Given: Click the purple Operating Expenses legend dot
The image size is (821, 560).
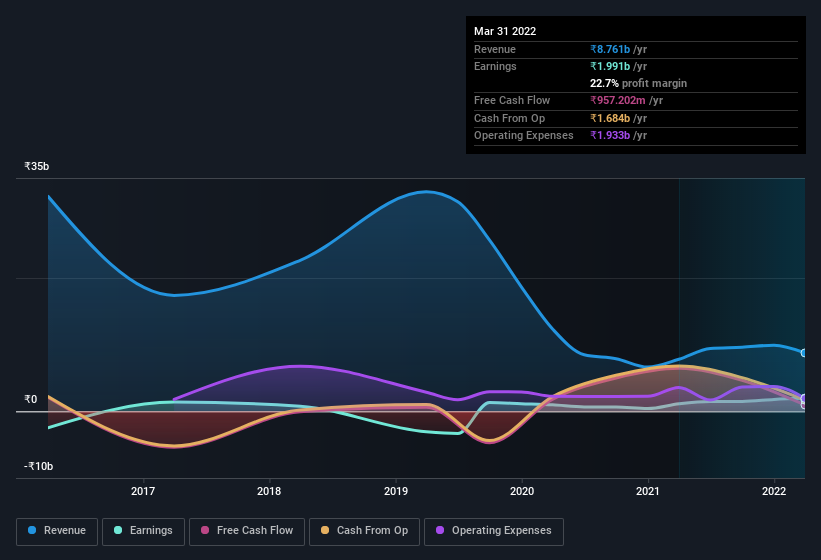Looking at the screenshot, I should (x=440, y=530).
